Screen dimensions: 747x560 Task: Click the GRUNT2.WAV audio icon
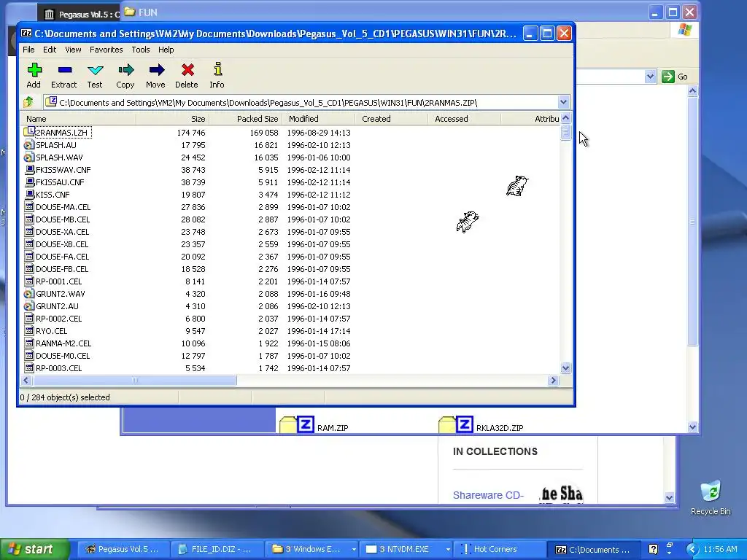tap(29, 293)
